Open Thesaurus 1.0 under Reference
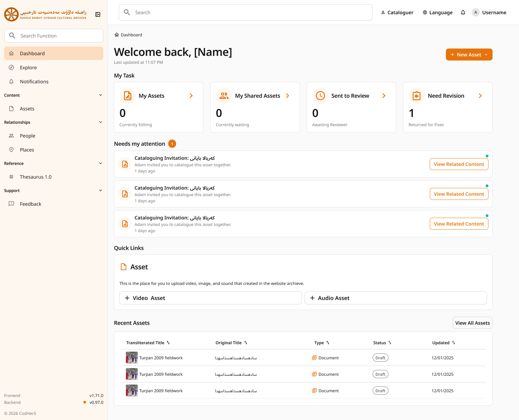 [36, 177]
